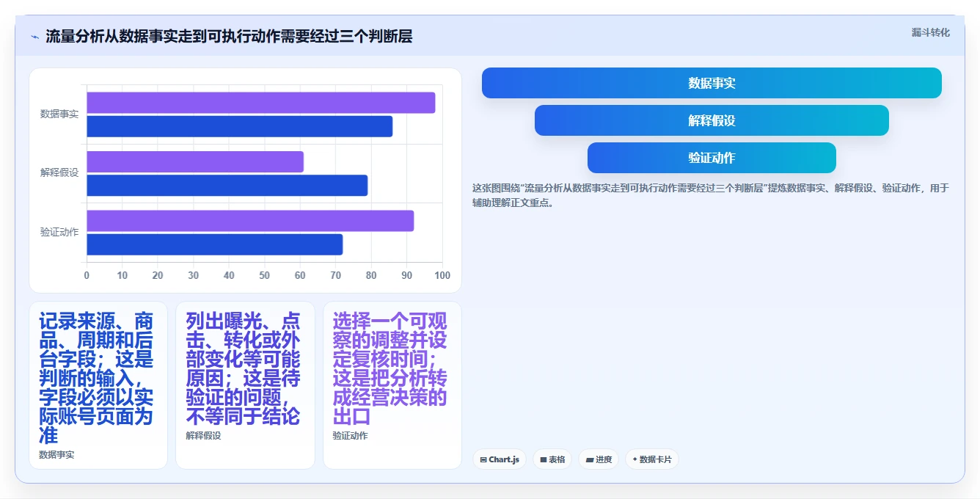This screenshot has width=980, height=499.
Task: Click the x-axis tick label 90
Action: click(x=407, y=275)
